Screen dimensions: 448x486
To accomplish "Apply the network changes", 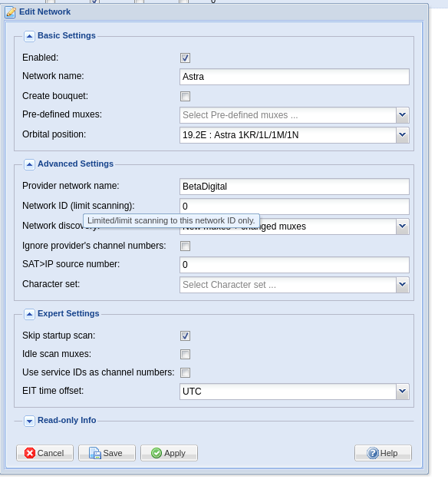I will tap(169, 453).
